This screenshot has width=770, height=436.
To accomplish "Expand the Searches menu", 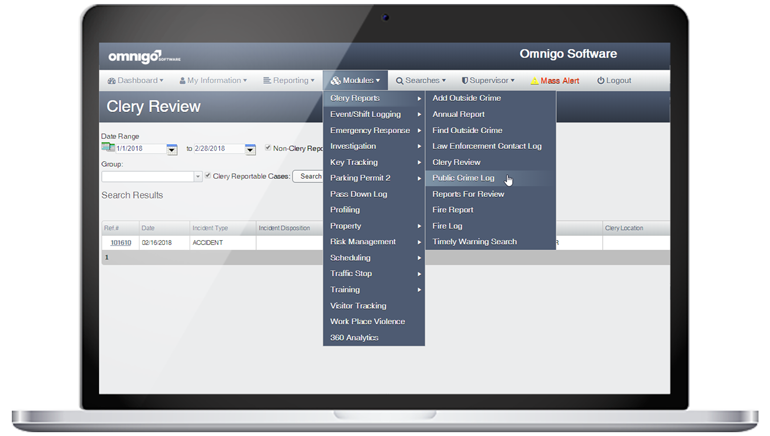I will 421,81.
